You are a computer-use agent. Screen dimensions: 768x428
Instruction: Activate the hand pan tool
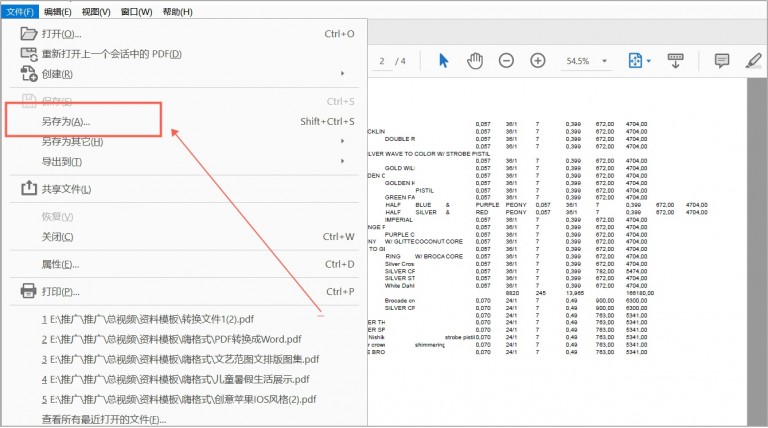(475, 61)
